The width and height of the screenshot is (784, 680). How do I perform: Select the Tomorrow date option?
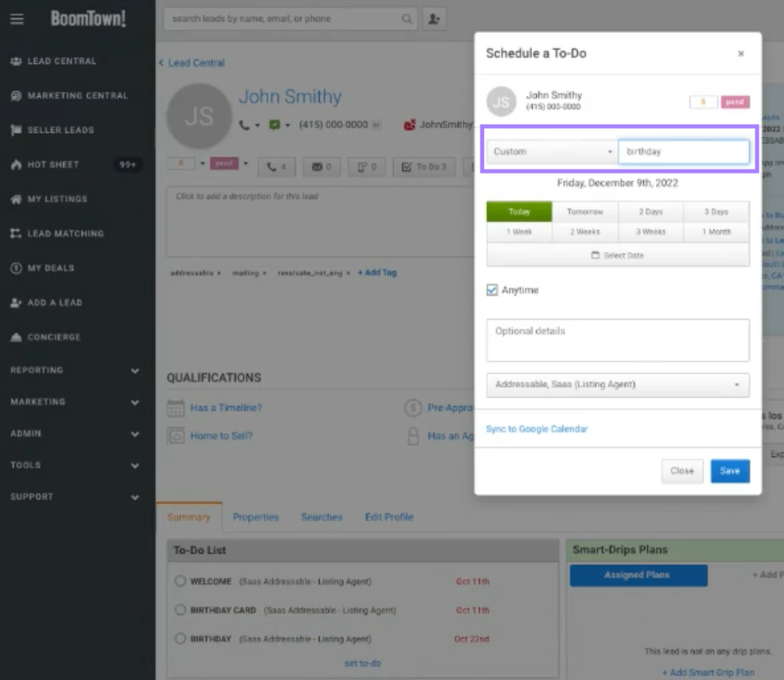point(585,212)
